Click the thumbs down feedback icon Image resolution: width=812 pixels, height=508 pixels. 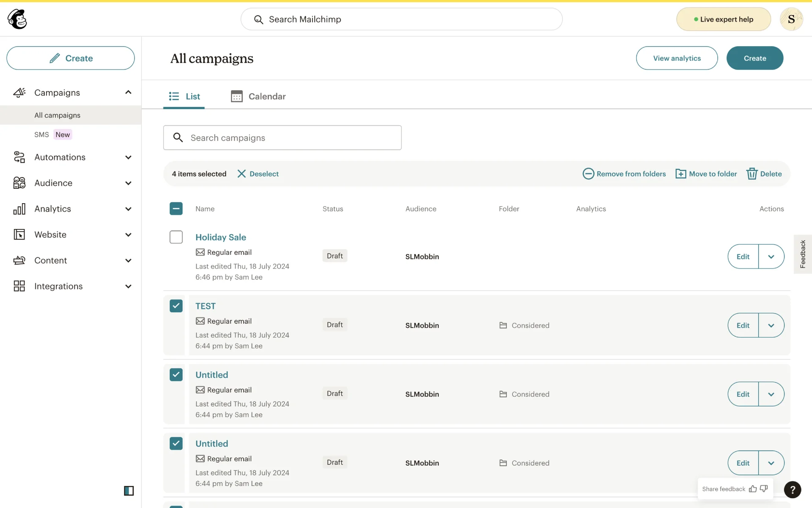[764, 489]
